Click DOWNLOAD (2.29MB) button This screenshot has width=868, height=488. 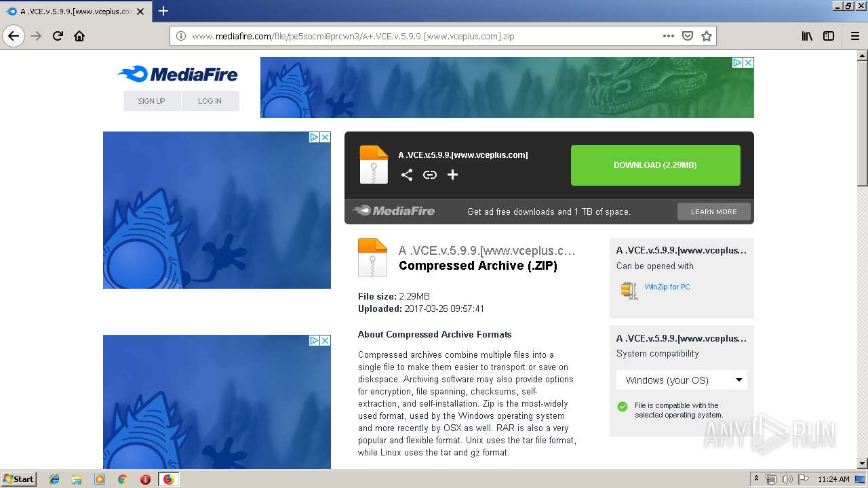click(655, 165)
